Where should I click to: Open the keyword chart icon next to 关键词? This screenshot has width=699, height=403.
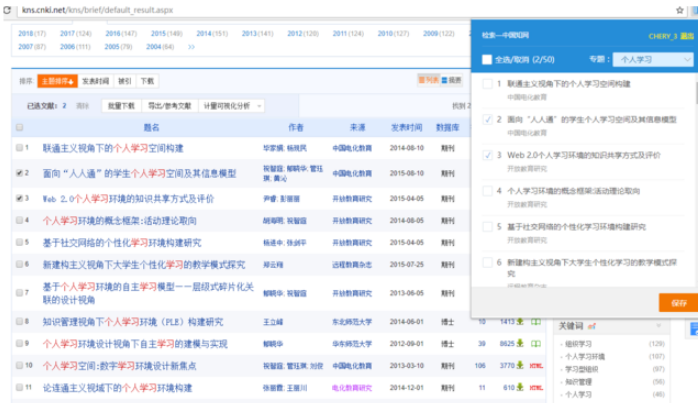[x=592, y=326]
